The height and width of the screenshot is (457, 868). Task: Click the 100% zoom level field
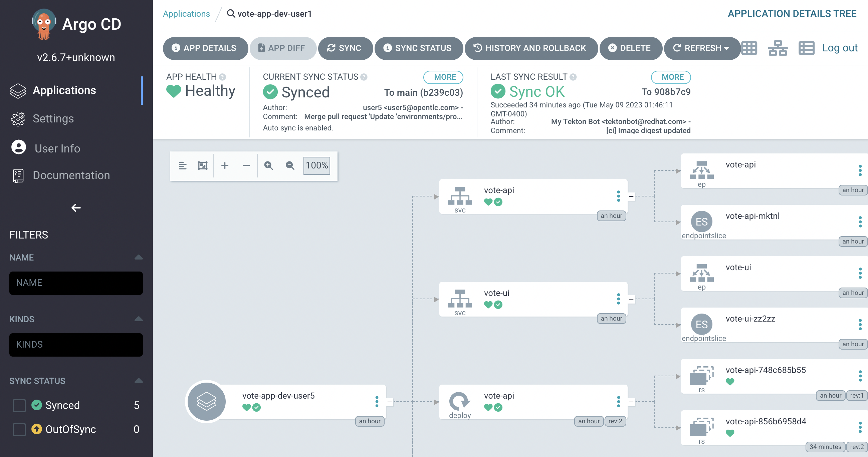click(317, 165)
